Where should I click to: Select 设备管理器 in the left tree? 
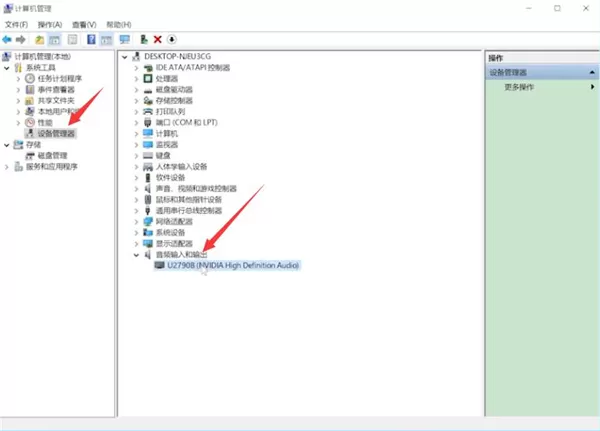tap(56, 134)
